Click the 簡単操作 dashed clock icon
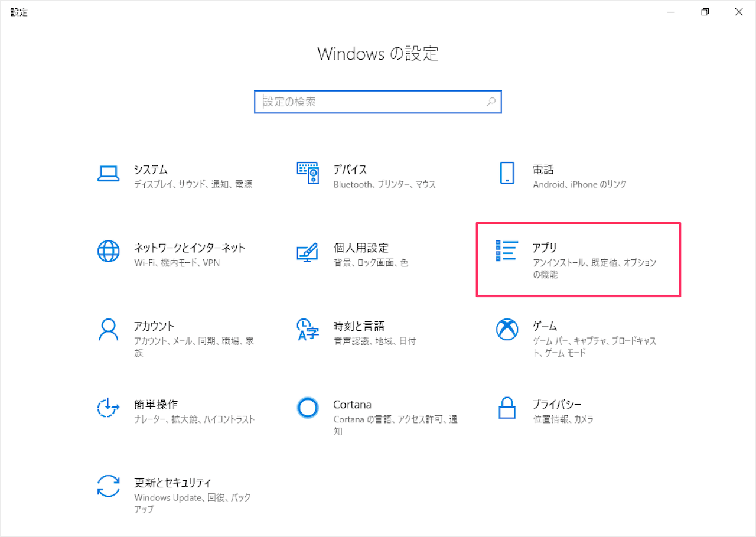This screenshot has width=756, height=537. tap(108, 408)
